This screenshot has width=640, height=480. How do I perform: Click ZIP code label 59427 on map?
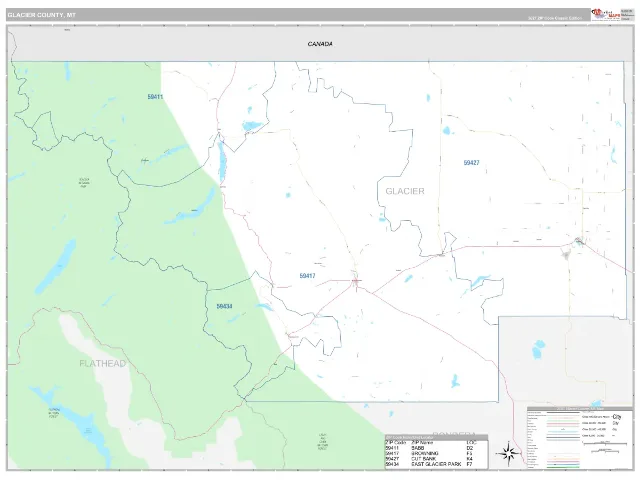(x=471, y=162)
